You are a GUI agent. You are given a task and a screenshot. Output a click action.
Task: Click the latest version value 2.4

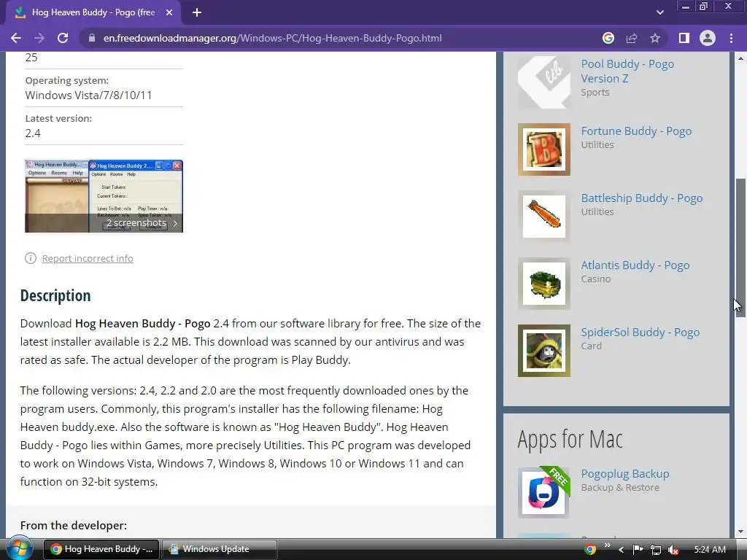tap(33, 133)
